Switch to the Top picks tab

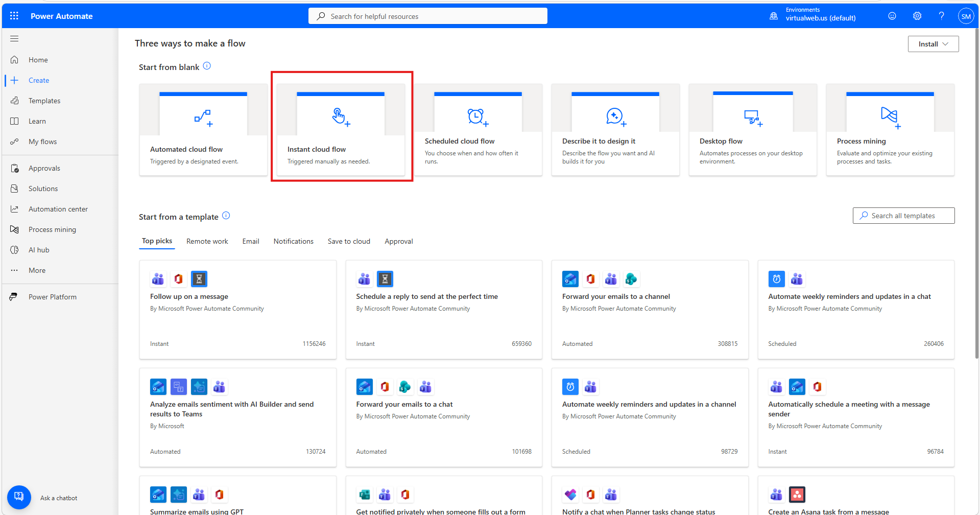click(157, 241)
